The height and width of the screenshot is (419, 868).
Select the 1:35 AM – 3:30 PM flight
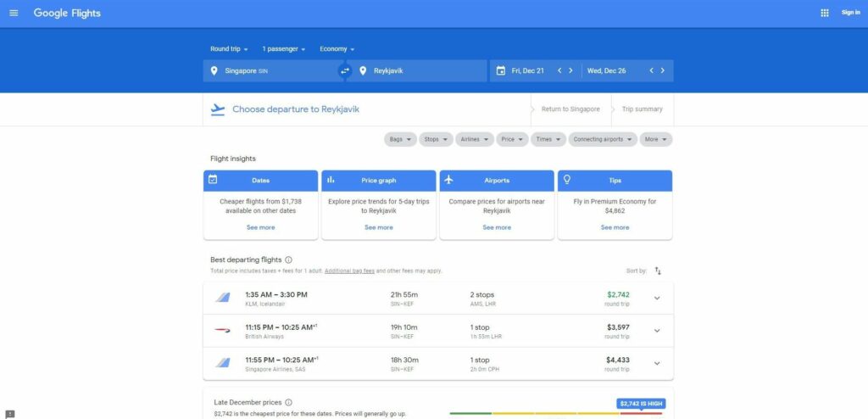coord(438,299)
